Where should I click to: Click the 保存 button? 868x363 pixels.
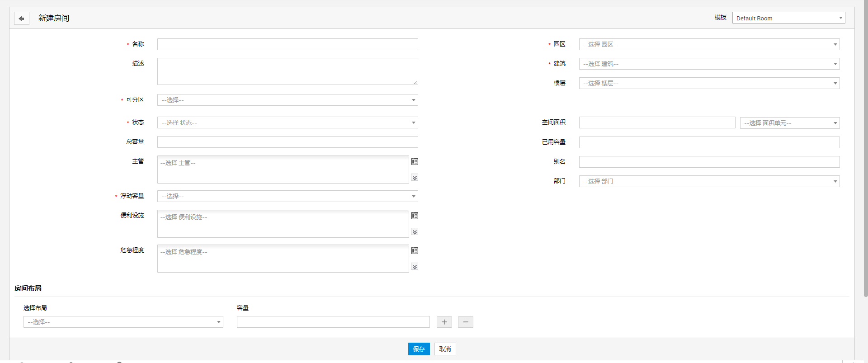419,349
